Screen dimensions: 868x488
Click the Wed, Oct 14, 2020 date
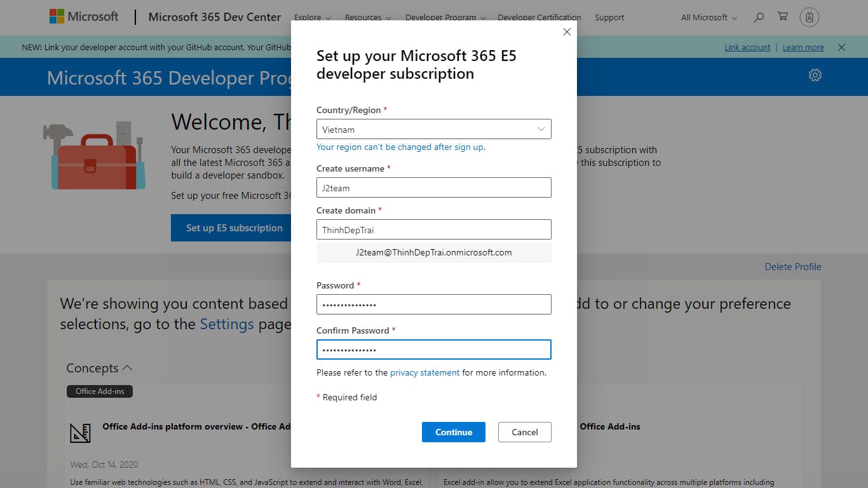[x=104, y=464]
